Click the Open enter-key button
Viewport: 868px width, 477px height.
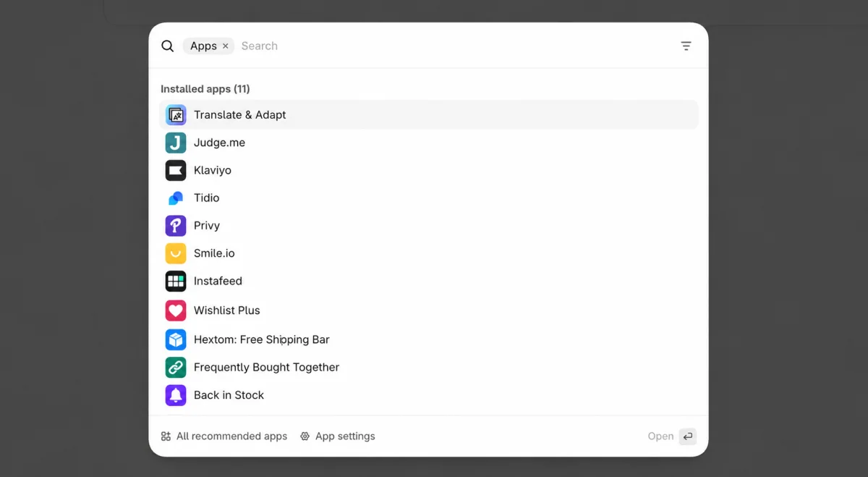pos(688,436)
